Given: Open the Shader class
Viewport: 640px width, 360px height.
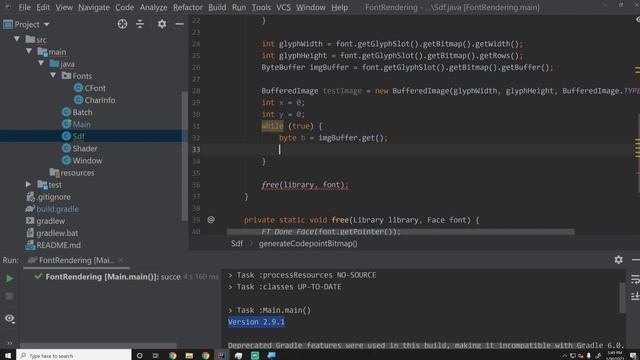Looking at the screenshot, I should 85,149.
